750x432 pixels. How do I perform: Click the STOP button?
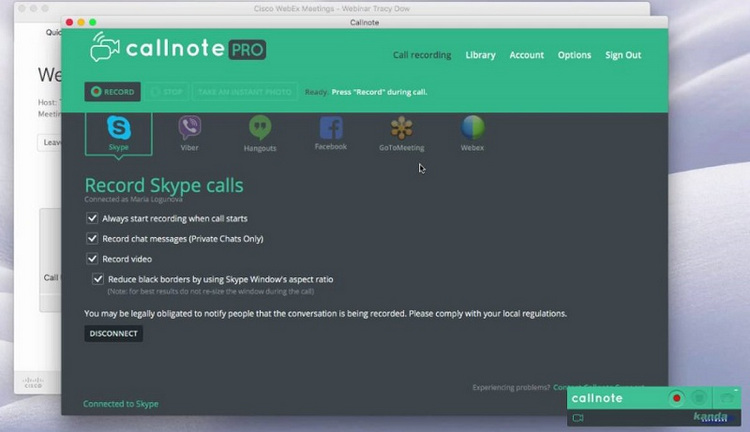pos(167,92)
